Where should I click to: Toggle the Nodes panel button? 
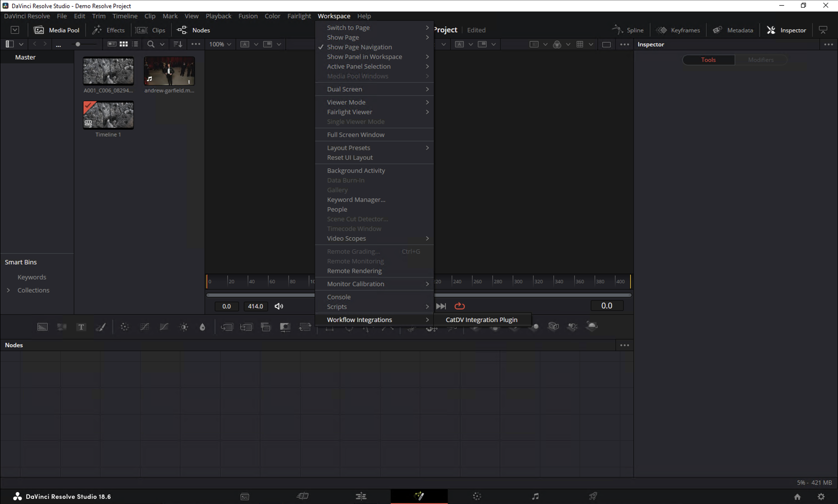pos(193,30)
